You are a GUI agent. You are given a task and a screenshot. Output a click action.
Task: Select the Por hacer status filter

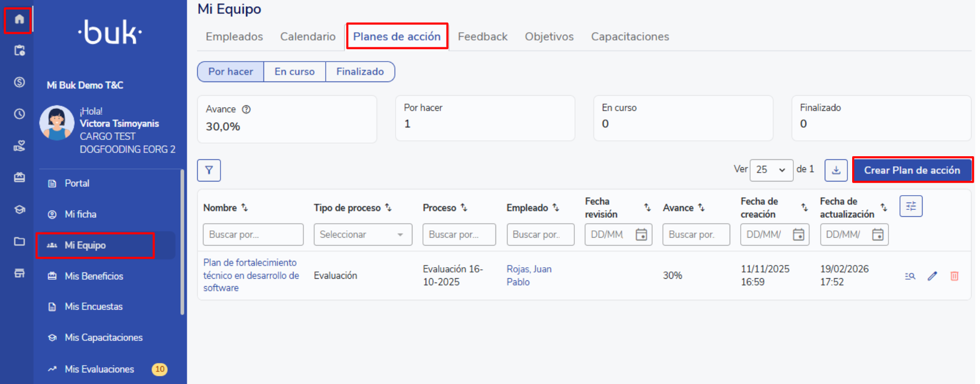230,72
